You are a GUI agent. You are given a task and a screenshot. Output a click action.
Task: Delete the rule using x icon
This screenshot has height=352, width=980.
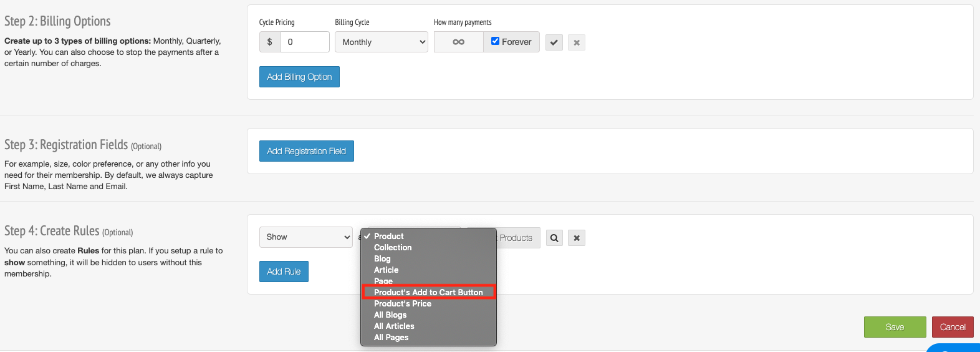(x=577, y=238)
